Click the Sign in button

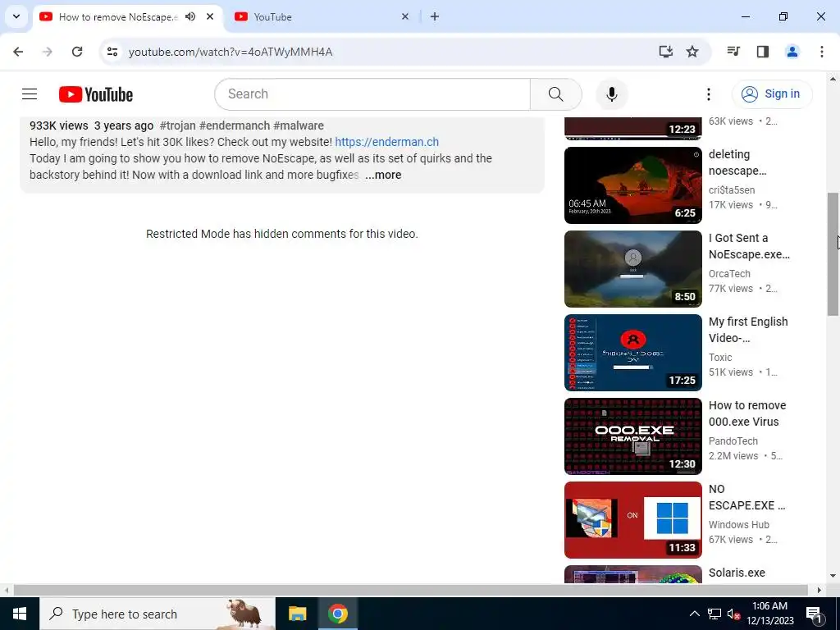coord(772,94)
